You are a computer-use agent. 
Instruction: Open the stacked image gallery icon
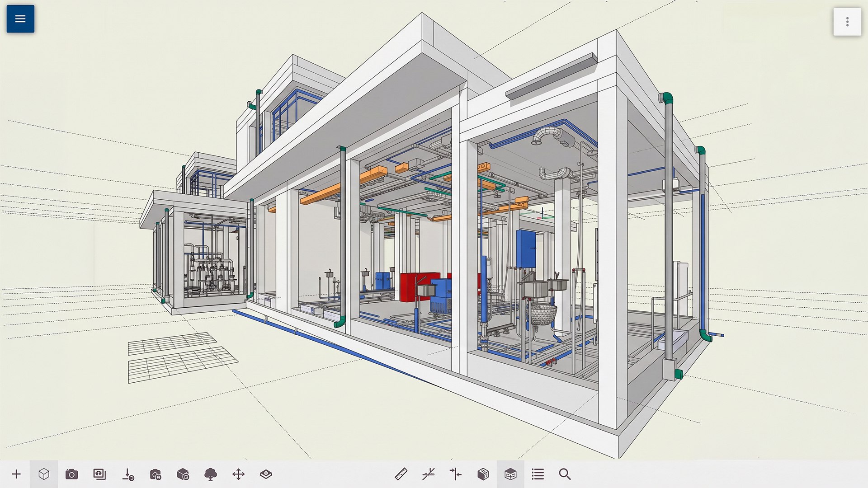pyautogui.click(x=99, y=474)
